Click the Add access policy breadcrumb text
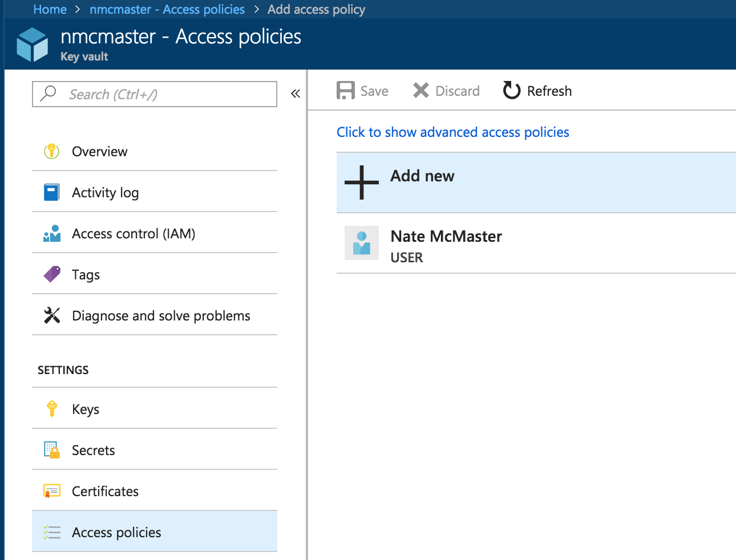Image resolution: width=736 pixels, height=560 pixels. tap(316, 9)
